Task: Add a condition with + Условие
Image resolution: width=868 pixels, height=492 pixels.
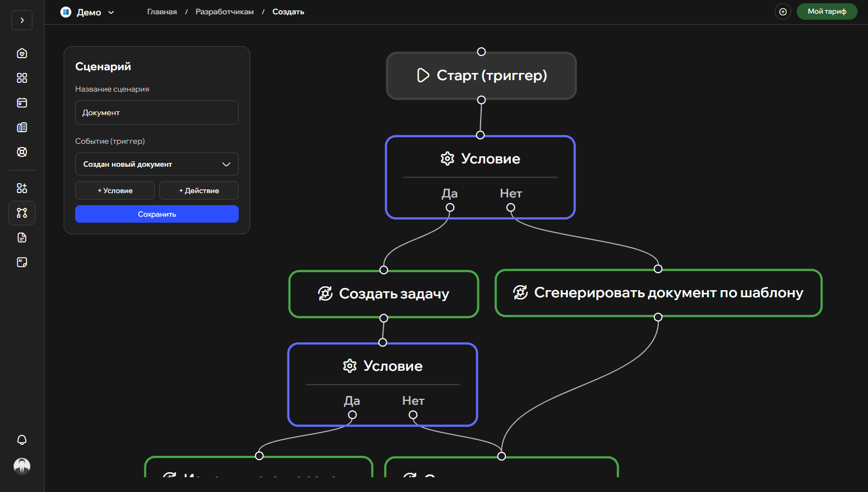Action: click(x=115, y=190)
